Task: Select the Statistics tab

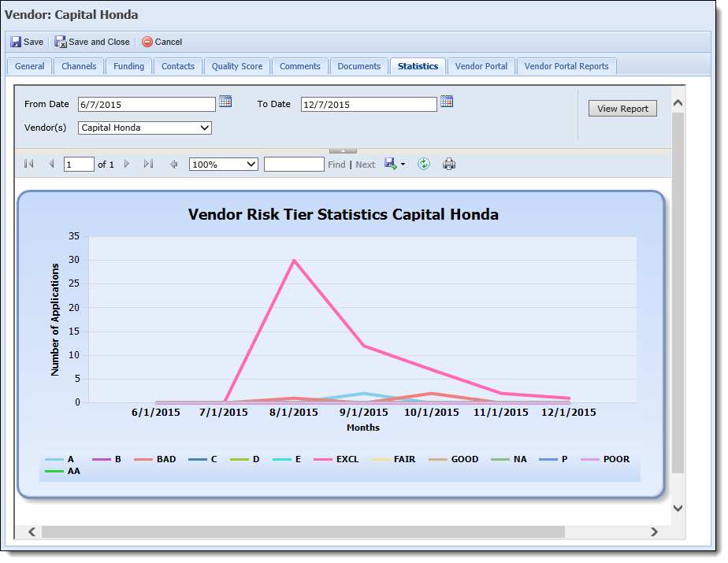Action: tap(418, 66)
